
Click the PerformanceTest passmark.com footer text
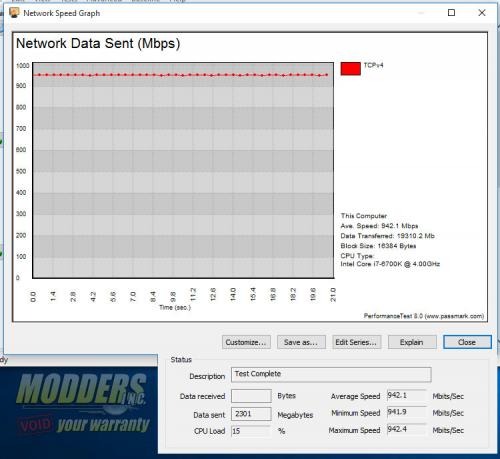(x=424, y=316)
